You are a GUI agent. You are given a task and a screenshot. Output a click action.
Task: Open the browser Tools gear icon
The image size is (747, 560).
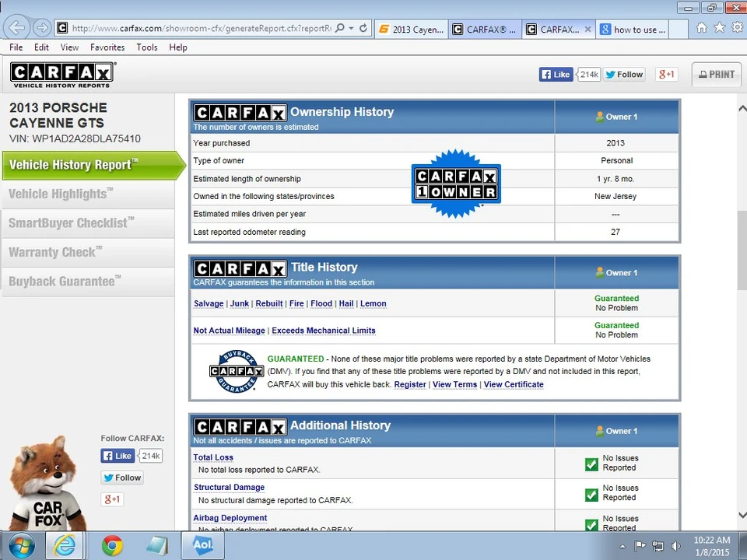point(737,28)
